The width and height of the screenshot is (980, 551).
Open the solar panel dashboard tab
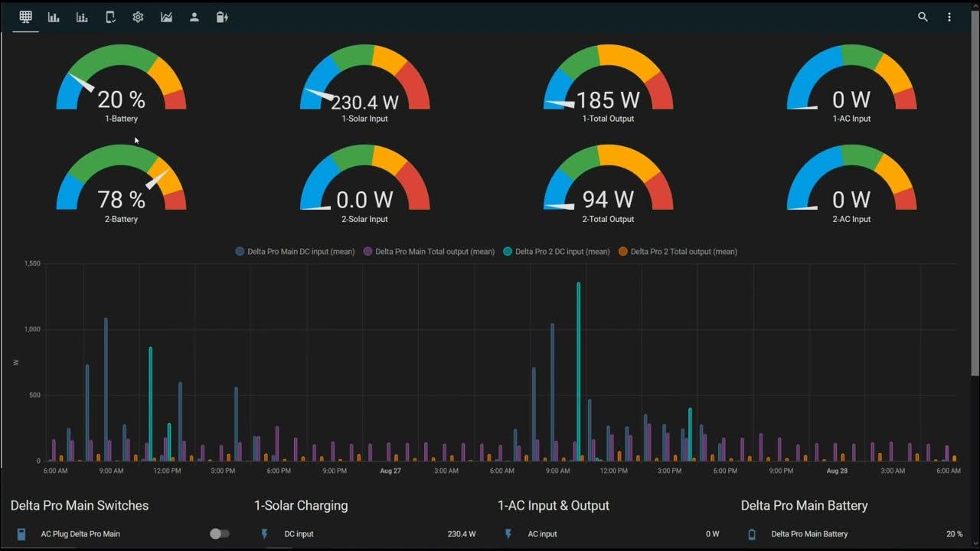[25, 17]
